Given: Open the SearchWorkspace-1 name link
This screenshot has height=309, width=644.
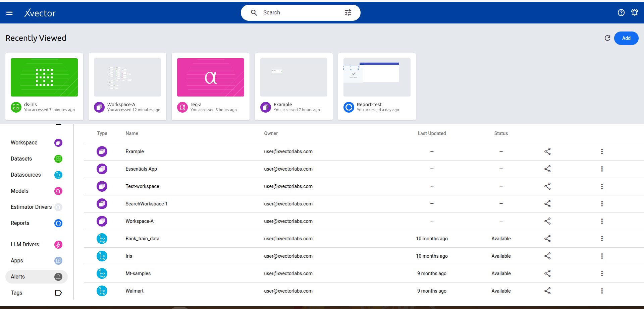Looking at the screenshot, I should pyautogui.click(x=147, y=204).
